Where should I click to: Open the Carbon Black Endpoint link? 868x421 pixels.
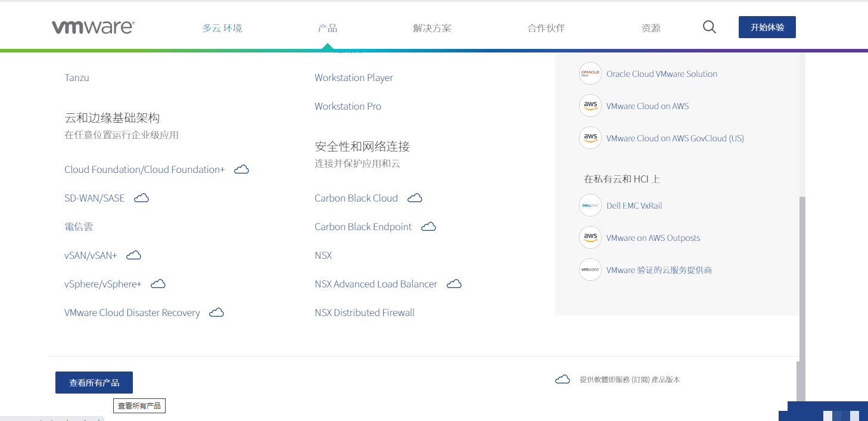[x=363, y=227]
